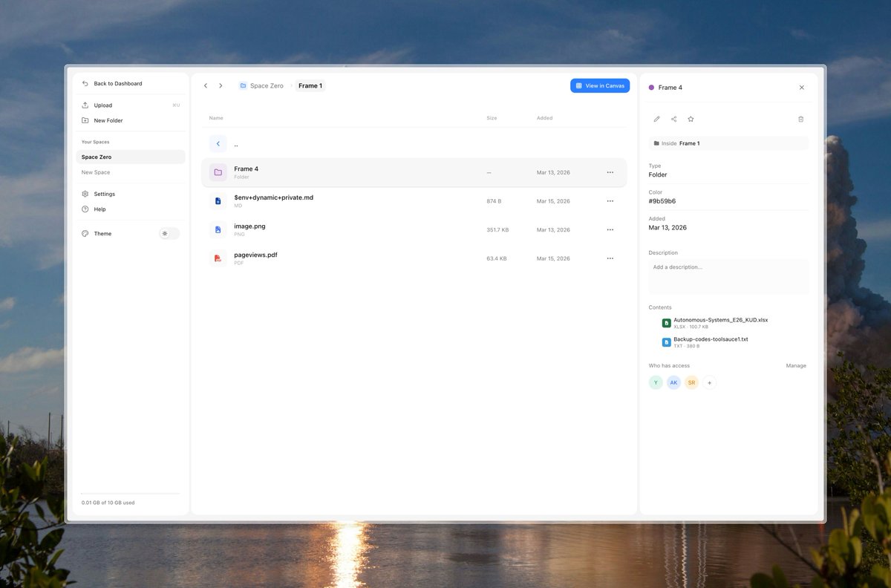Screen dimensions: 891x588
Task: Open more options for $env+dynamic+private.md
Action: pyautogui.click(x=610, y=201)
